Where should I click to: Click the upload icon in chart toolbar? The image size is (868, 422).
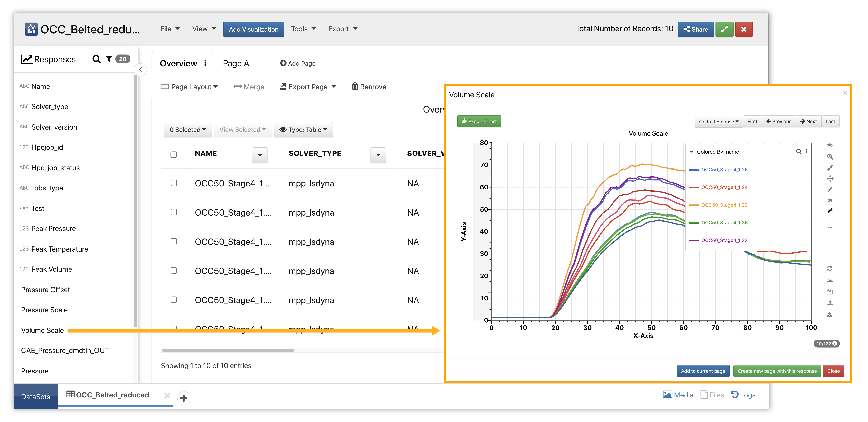coord(830,303)
